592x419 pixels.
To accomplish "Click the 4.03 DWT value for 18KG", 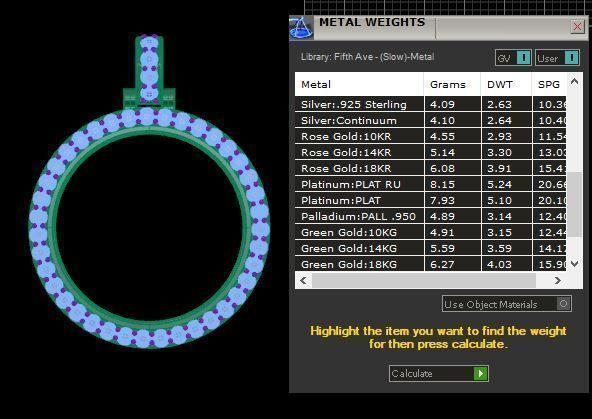I will (499, 264).
